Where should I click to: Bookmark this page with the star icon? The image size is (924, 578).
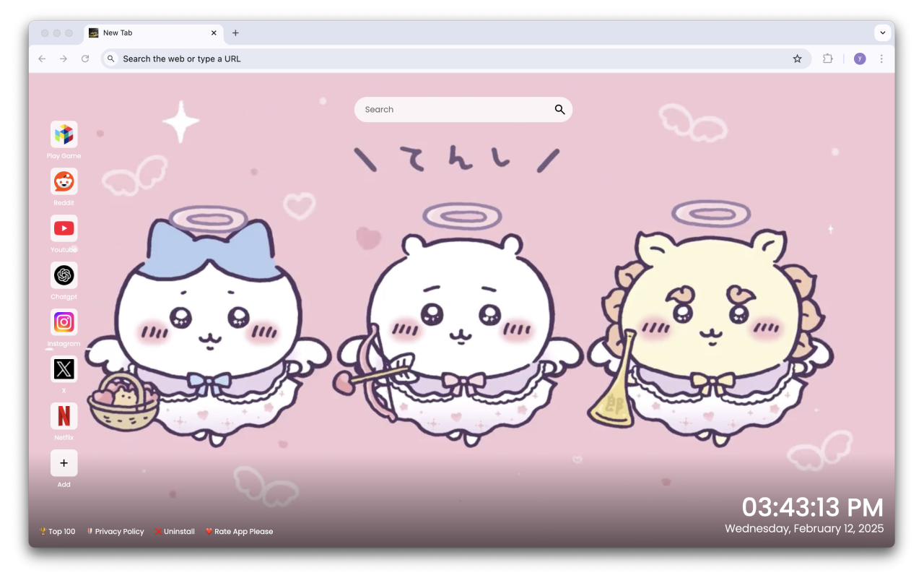point(797,59)
